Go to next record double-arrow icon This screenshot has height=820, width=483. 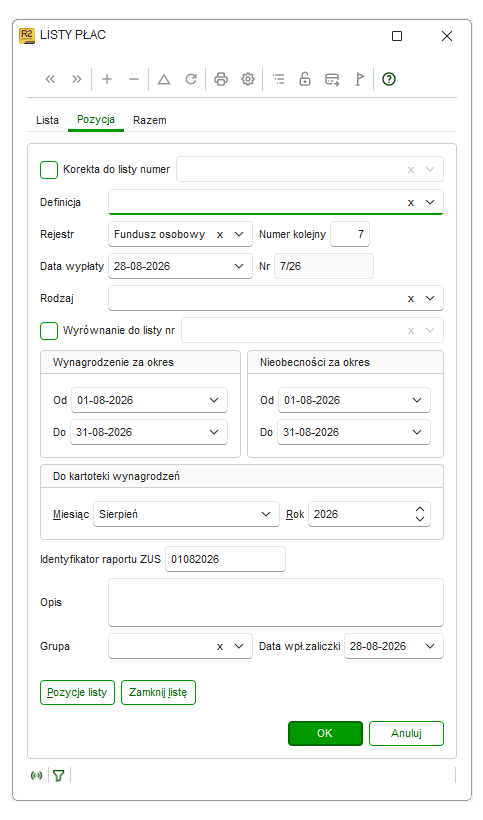77,79
